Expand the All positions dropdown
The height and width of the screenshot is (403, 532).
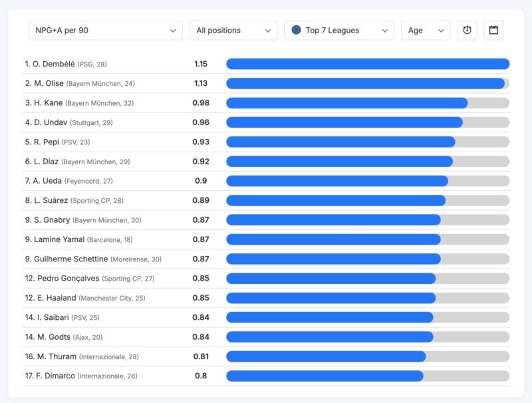(x=233, y=31)
